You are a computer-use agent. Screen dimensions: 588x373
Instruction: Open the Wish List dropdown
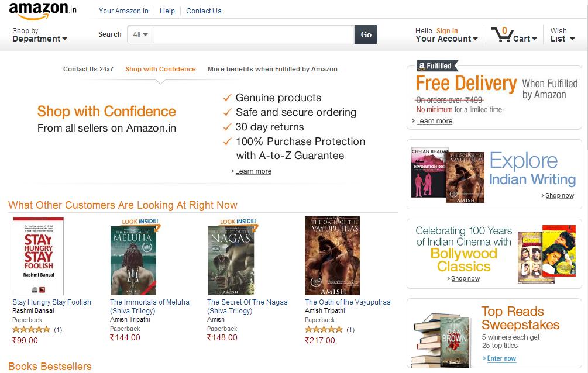[562, 35]
